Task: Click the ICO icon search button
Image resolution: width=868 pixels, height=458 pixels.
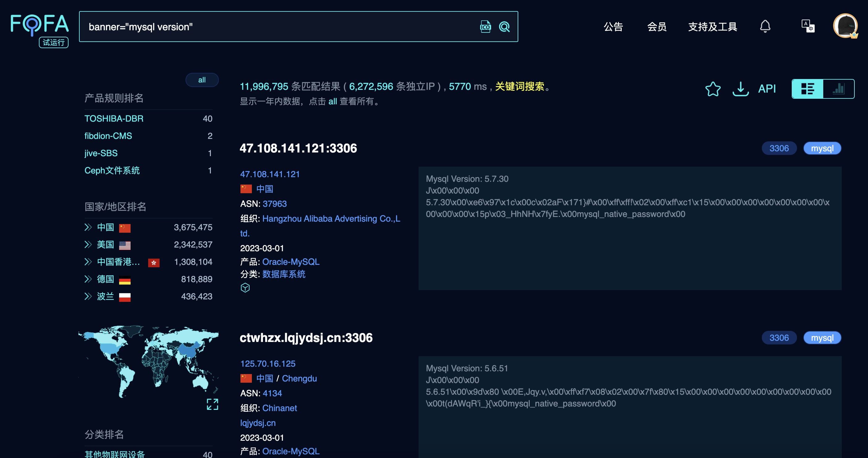Action: click(x=485, y=27)
